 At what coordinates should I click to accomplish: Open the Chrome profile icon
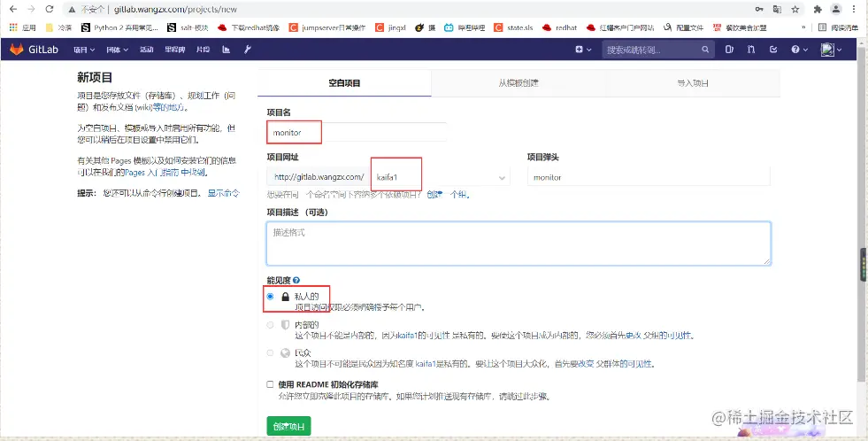tap(836, 9)
